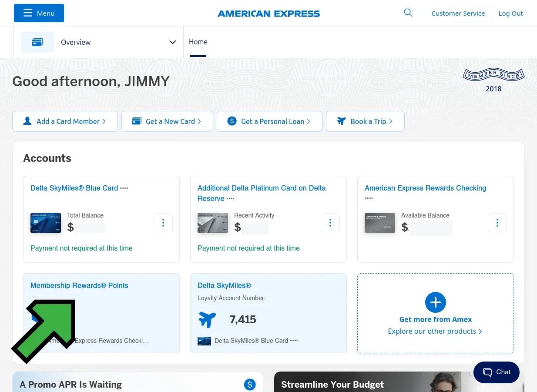Click the Accounts heading

tap(47, 158)
